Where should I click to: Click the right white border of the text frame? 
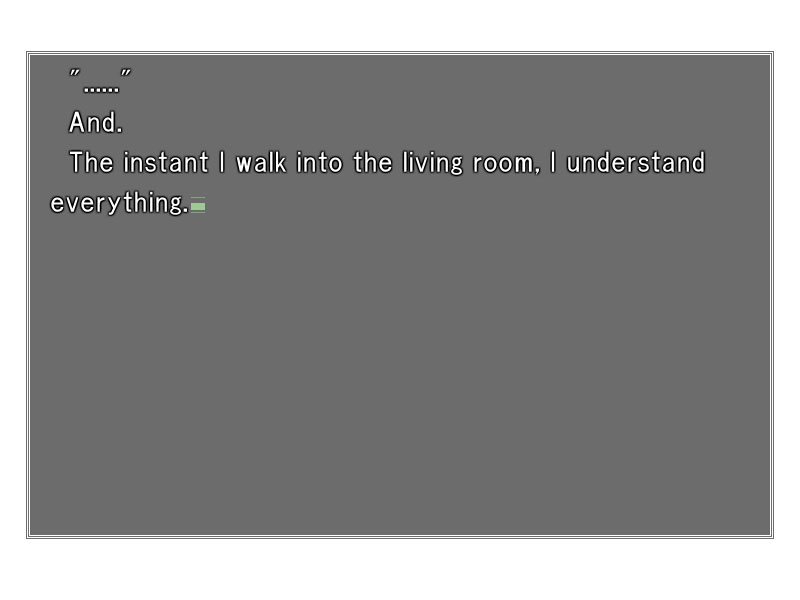[x=771, y=295]
